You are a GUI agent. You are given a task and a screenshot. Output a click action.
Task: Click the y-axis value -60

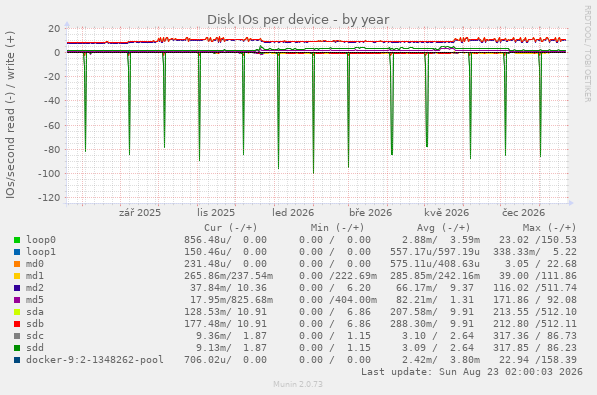pos(52,125)
